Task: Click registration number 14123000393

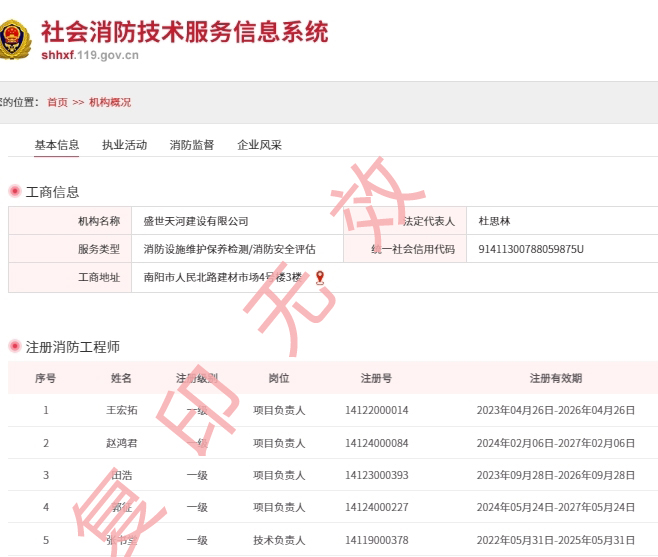Action: tap(376, 475)
